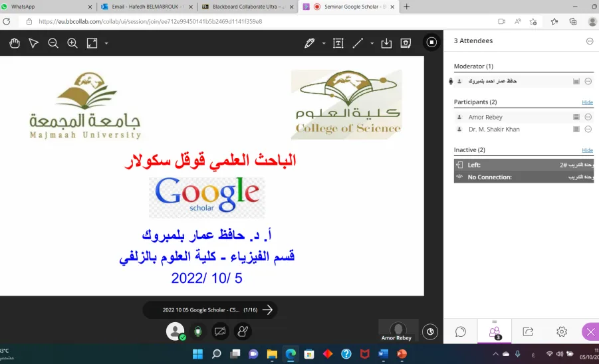The image size is (599, 364).
Task: Open Amor Rebey attendee controls
Action: tap(588, 117)
